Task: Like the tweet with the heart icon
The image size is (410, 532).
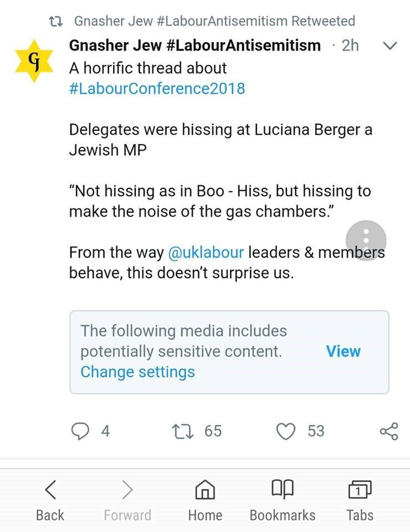Action: coord(286,431)
